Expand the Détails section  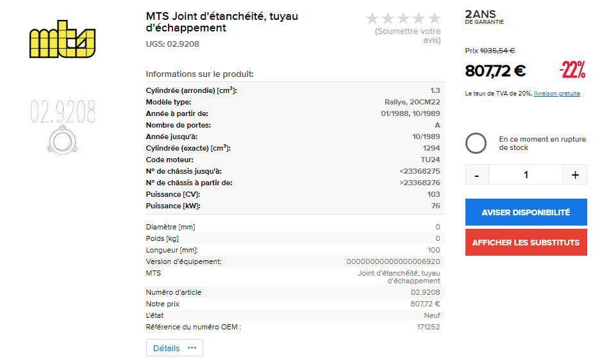pyautogui.click(x=167, y=348)
